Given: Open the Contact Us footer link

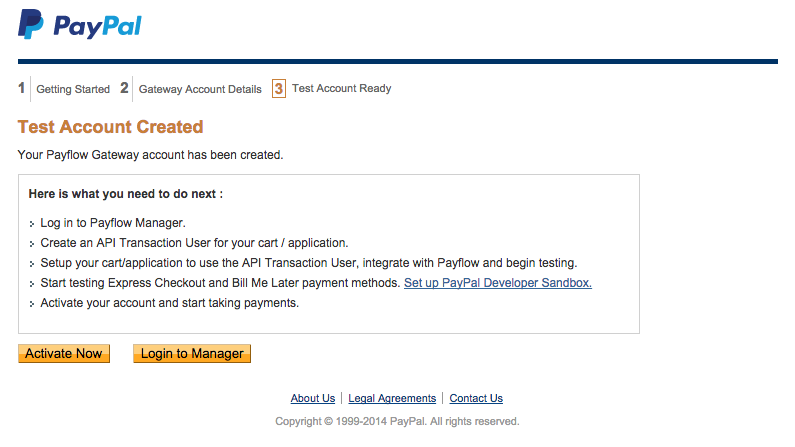Looking at the screenshot, I should pos(476,398).
